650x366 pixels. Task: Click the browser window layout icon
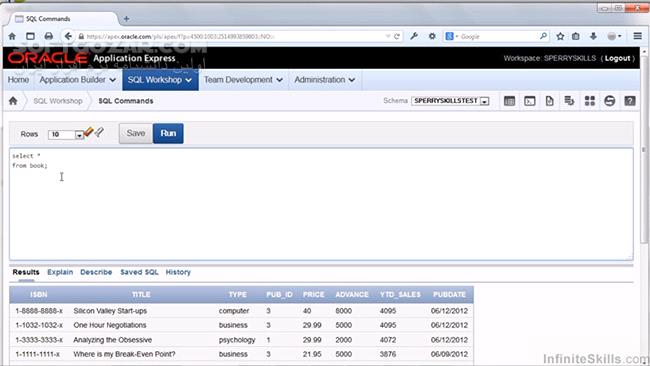(x=30, y=36)
